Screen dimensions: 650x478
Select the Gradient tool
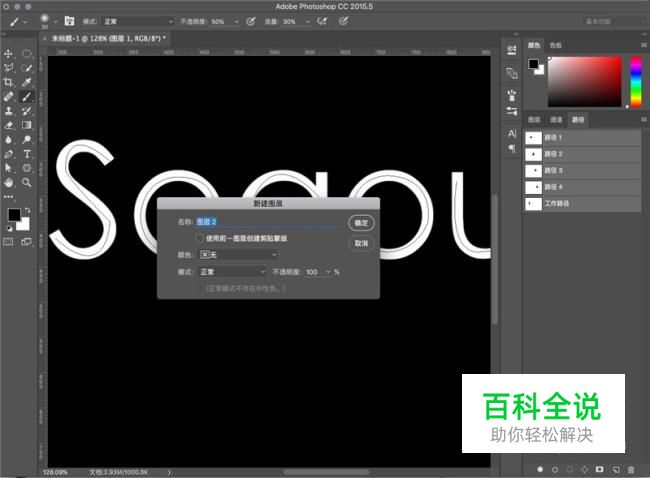27,125
